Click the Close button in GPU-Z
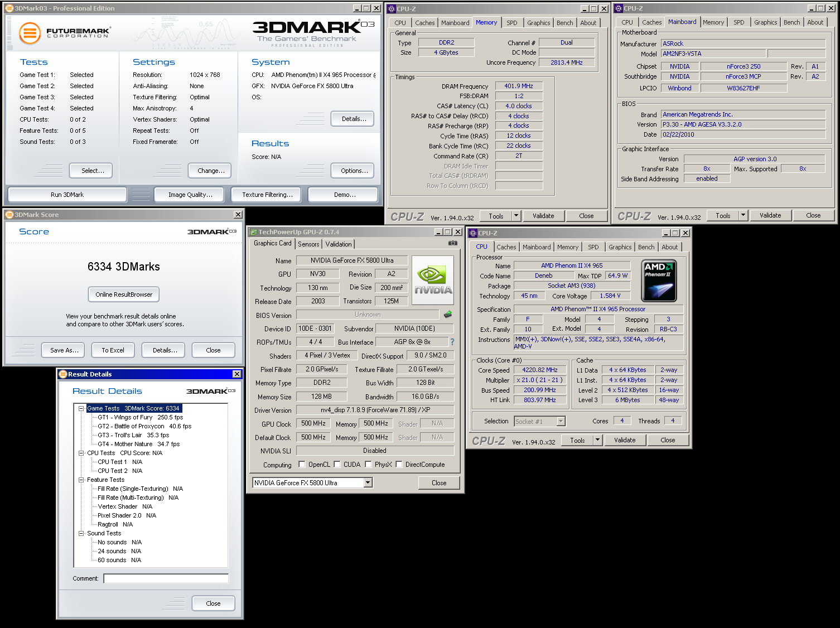 click(439, 483)
